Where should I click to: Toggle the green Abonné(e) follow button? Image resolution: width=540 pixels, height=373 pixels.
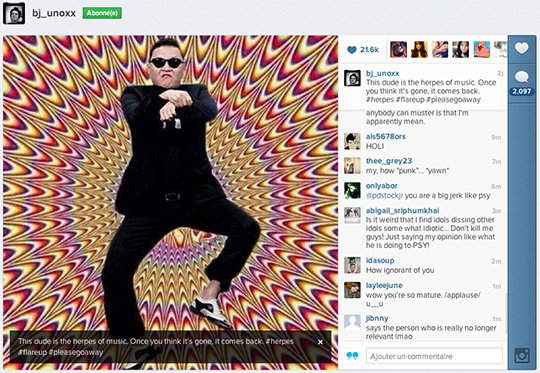click(x=102, y=13)
